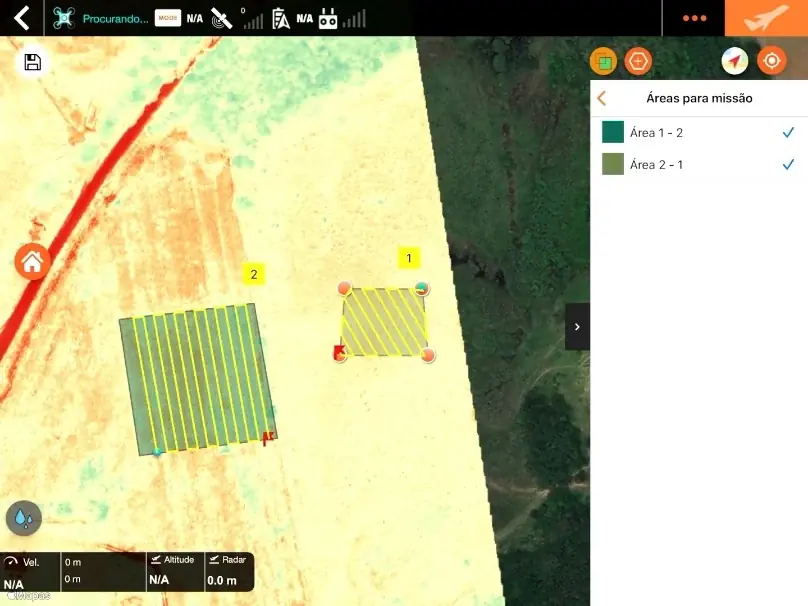Add a new area with hexagon plus icon

coord(638,61)
